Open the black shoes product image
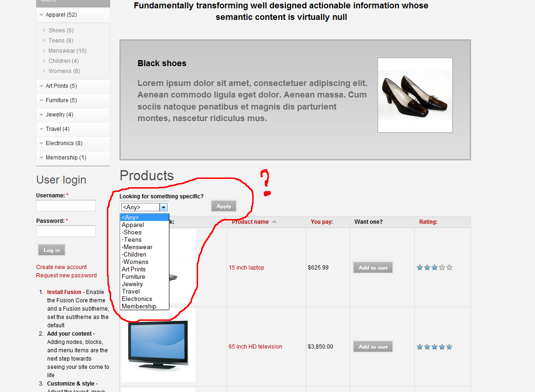The image size is (535, 392). (415, 95)
